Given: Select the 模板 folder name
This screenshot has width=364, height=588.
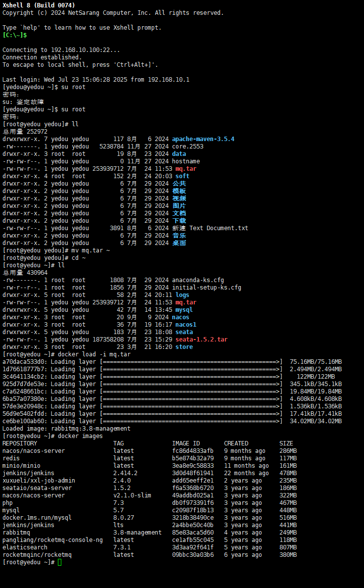Looking at the screenshot, I should (x=179, y=191).
